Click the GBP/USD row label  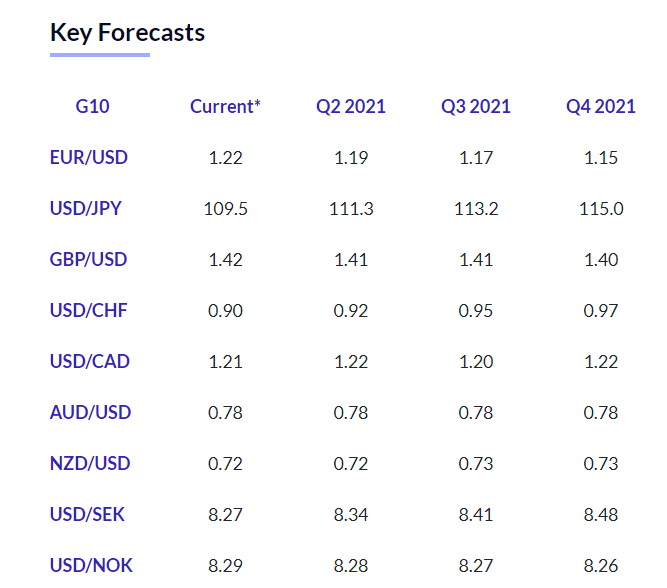pos(89,260)
